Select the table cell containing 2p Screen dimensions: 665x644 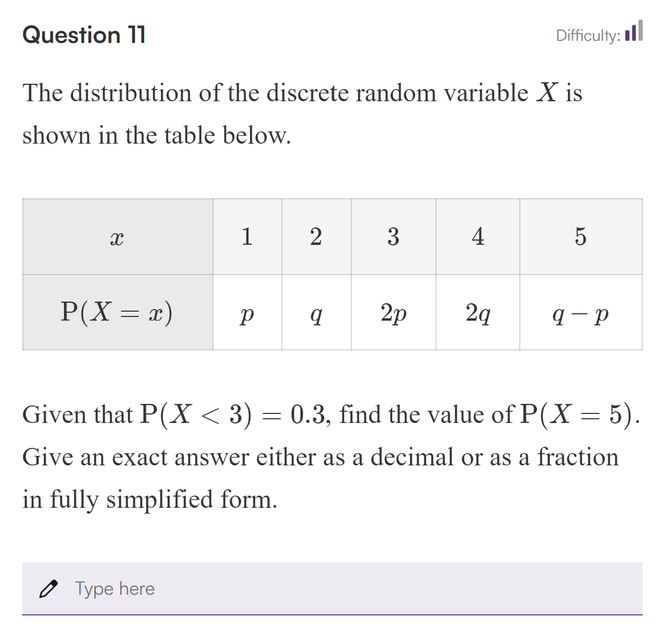(x=393, y=314)
